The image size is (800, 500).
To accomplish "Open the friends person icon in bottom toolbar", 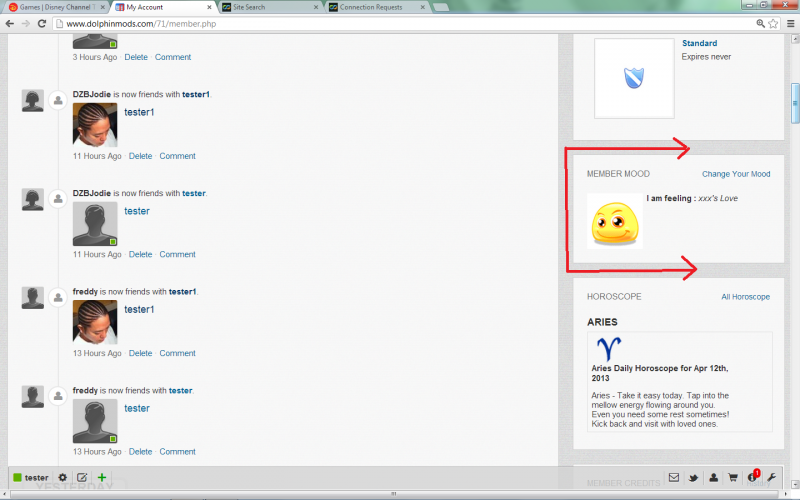I will point(713,478).
